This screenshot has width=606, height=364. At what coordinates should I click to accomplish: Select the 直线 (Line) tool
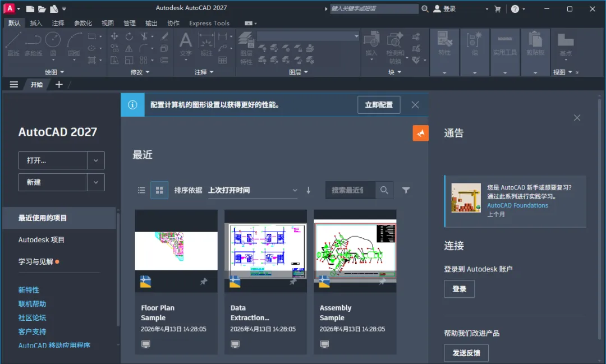(13, 44)
